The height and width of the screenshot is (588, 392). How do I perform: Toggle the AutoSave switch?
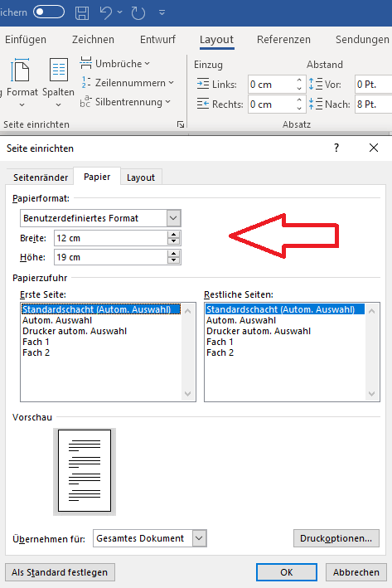click(x=49, y=12)
